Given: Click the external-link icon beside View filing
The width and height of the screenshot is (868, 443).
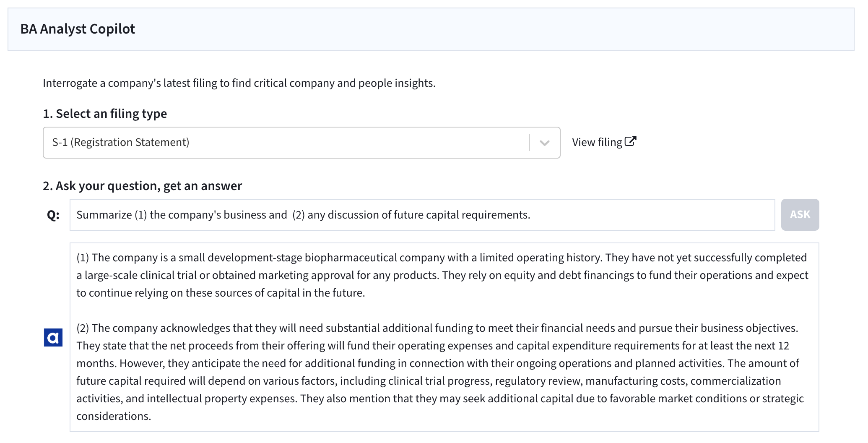Looking at the screenshot, I should pyautogui.click(x=630, y=141).
